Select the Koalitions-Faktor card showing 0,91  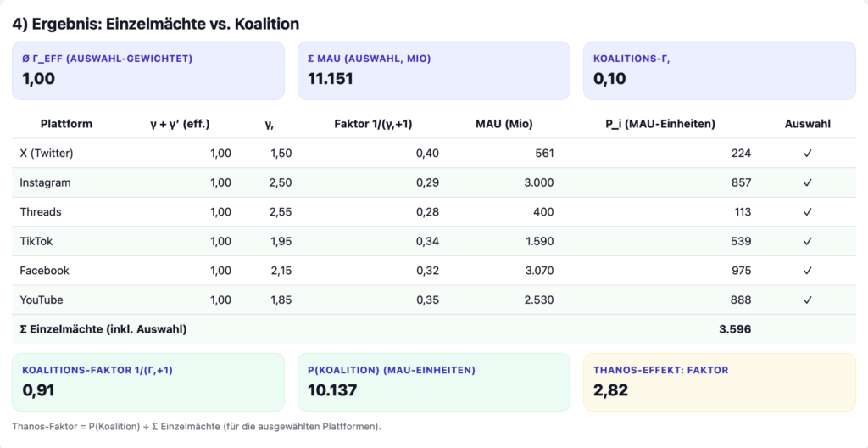click(148, 382)
